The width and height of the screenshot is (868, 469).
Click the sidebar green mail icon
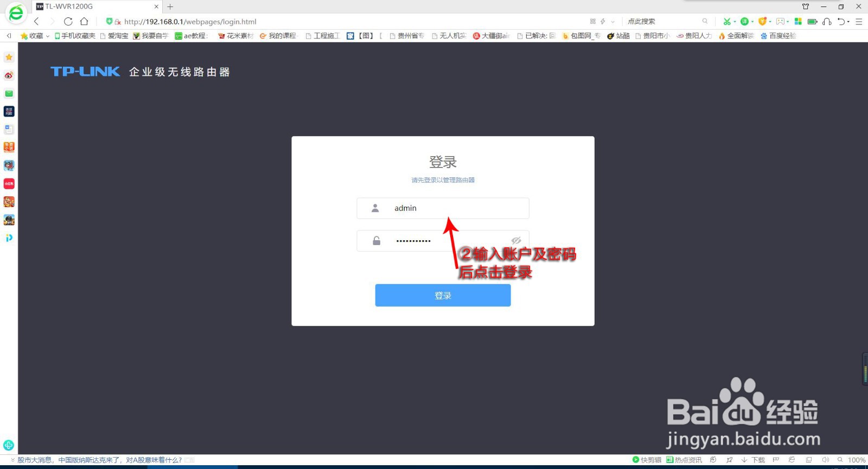coord(9,93)
